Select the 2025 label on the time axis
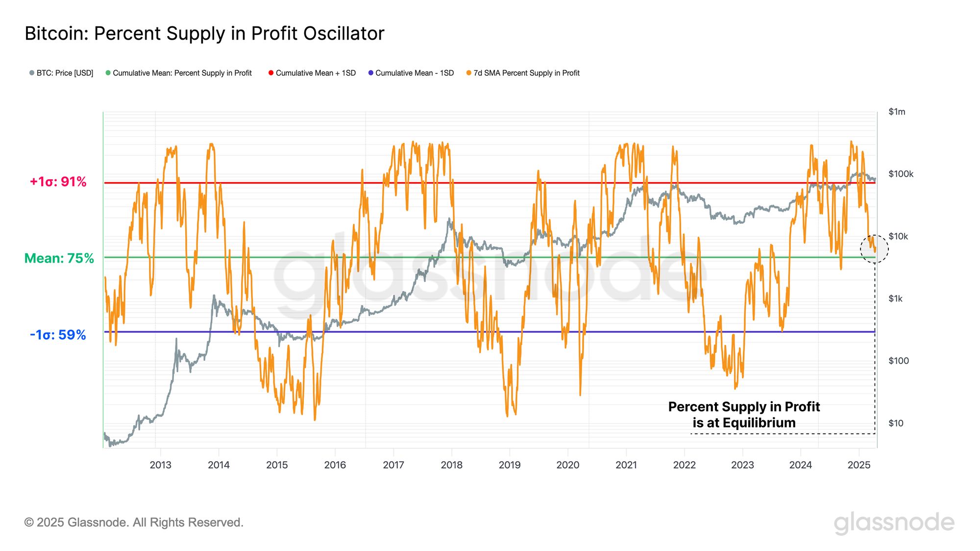 pos(858,465)
